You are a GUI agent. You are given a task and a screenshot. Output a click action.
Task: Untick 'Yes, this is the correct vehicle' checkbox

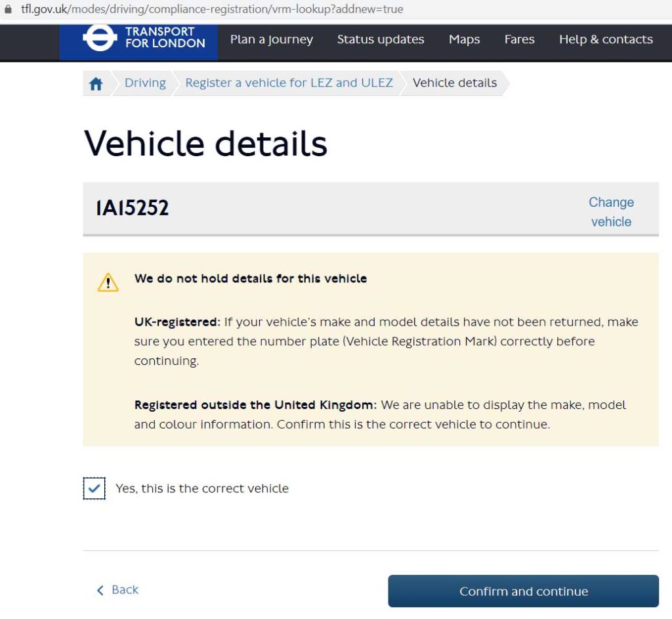(94, 488)
